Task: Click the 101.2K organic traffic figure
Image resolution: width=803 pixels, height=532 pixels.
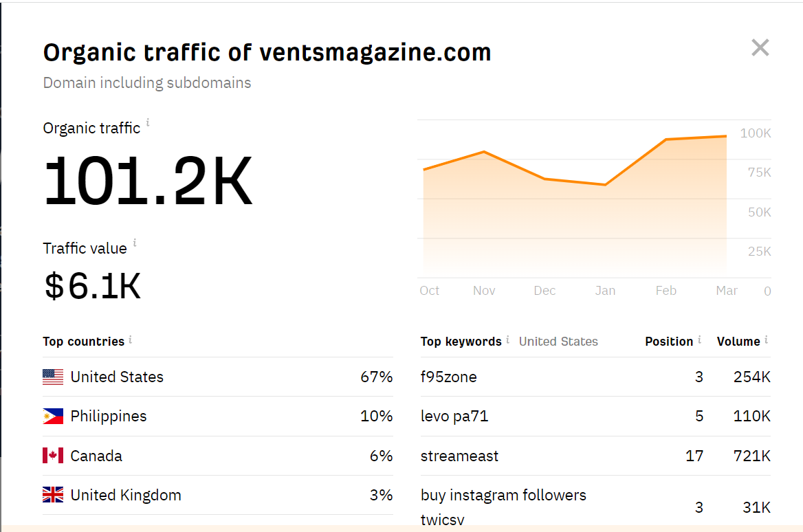Action: pos(148,181)
